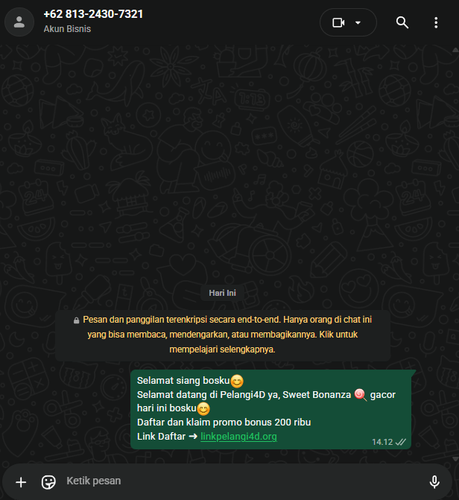Click the plus attachment icon

(21, 482)
